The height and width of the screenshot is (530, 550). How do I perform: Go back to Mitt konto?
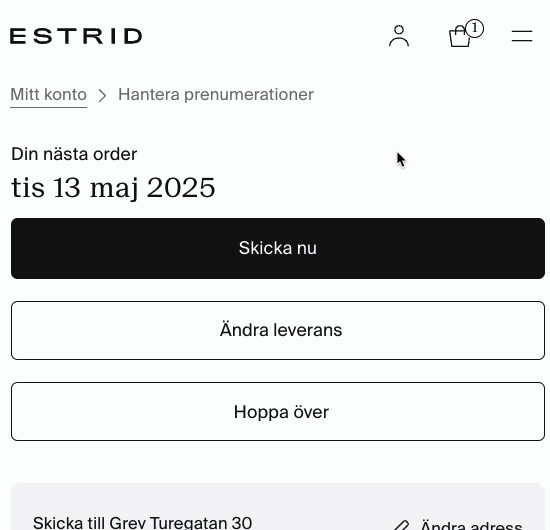coord(48,95)
